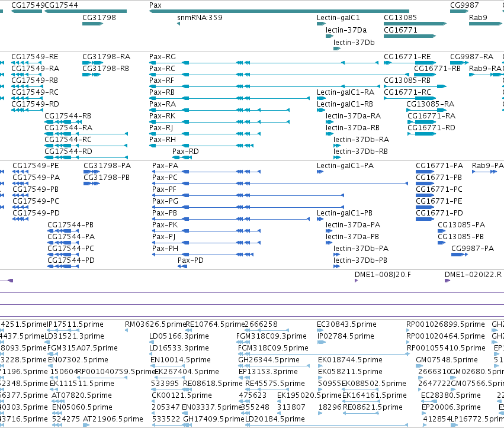Click transcript CG17549-RE
The height and width of the screenshot is (428, 504).
click(x=27, y=63)
